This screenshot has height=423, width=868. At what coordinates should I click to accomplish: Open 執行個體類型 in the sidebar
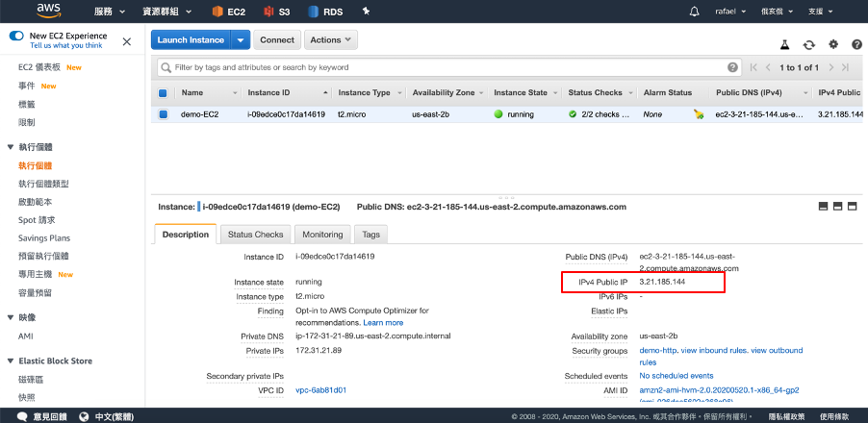pos(43,184)
